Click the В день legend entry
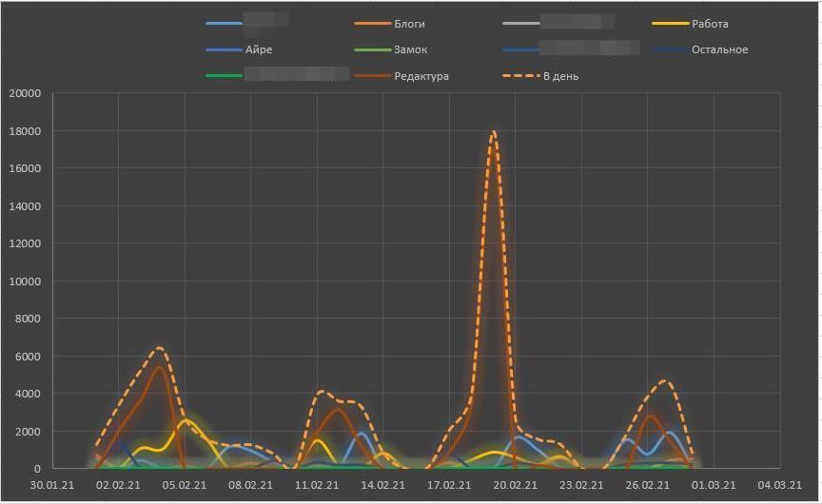Screen dimensions: 822x504 [x=560, y=76]
